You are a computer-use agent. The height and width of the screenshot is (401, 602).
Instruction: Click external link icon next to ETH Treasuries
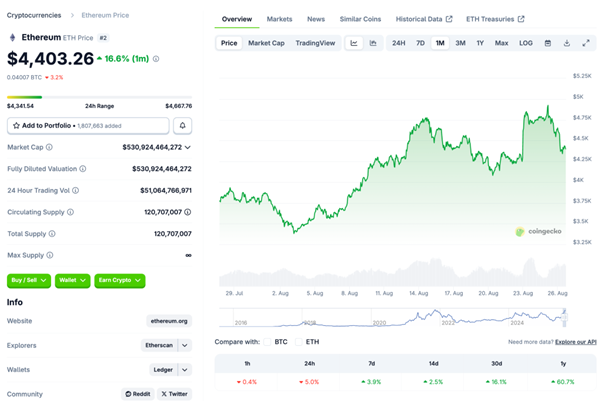pos(521,19)
